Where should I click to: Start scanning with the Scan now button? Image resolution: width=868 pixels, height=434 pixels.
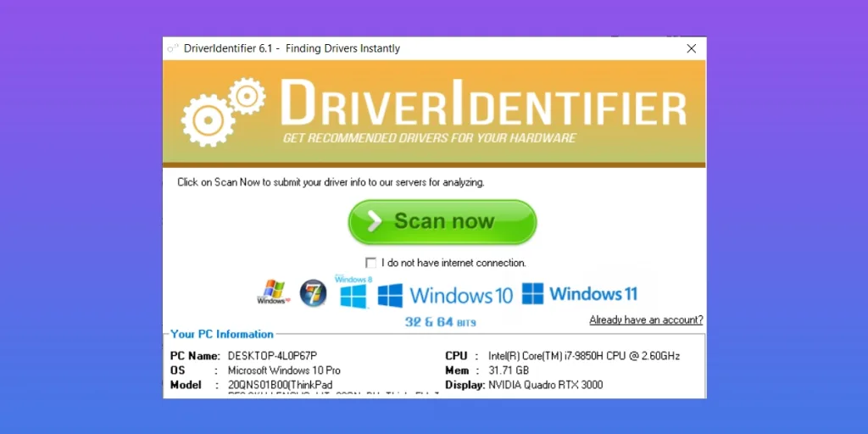(442, 222)
